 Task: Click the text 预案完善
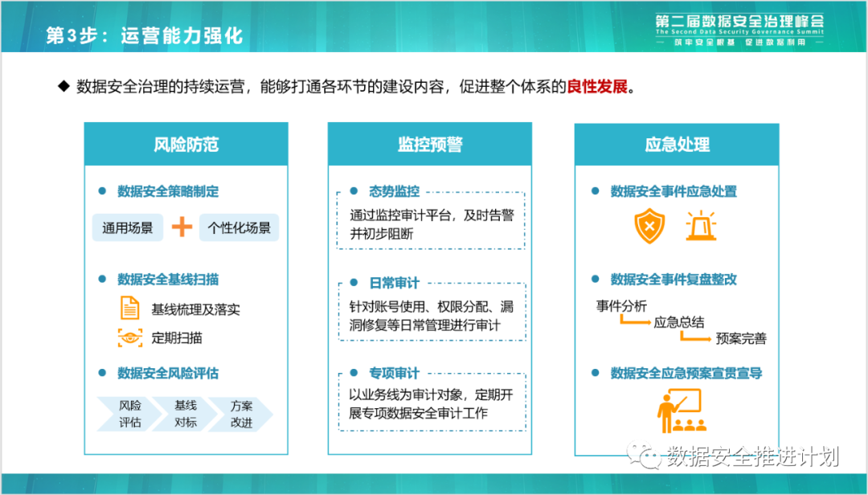click(741, 338)
